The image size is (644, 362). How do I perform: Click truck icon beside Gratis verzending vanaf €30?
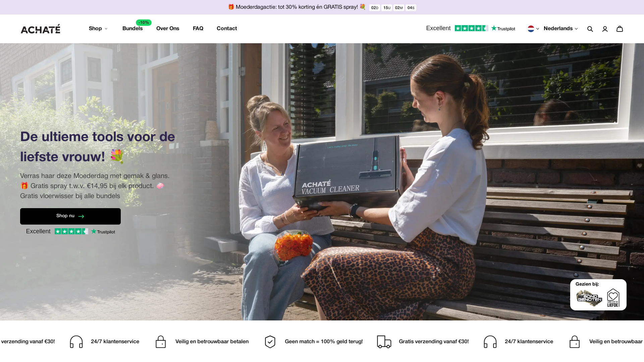(384, 342)
